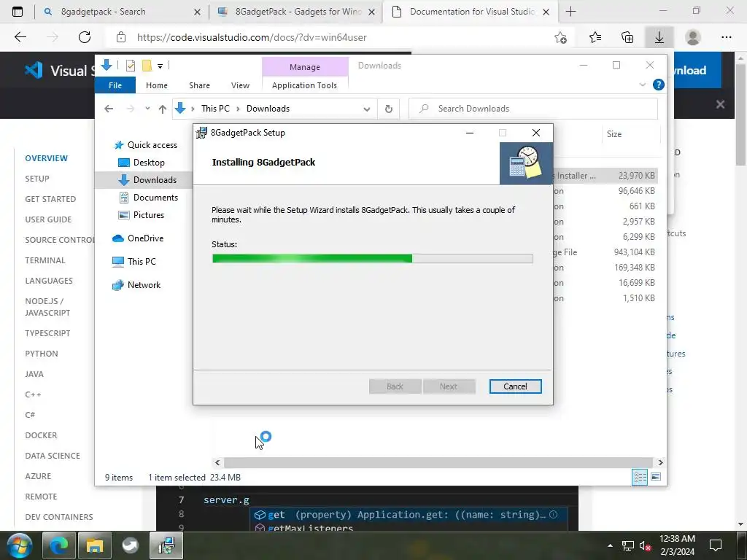Click the Search Downloads field
747x560 pixels.
[x=533, y=109]
